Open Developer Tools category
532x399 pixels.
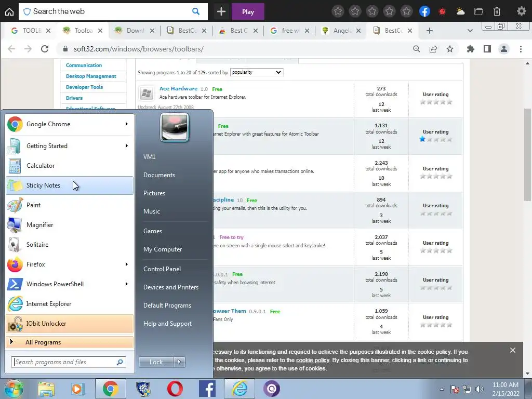[84, 87]
